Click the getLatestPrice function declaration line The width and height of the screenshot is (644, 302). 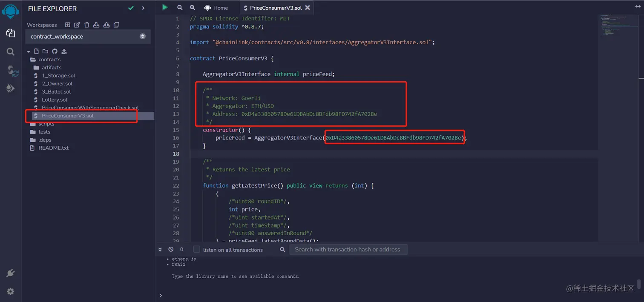[x=288, y=185]
